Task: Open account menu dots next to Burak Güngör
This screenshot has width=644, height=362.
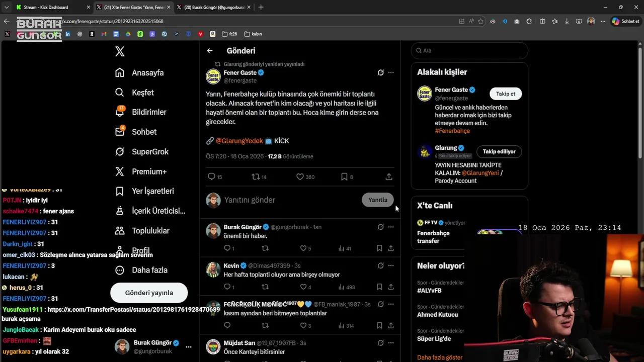Action: pos(189,347)
